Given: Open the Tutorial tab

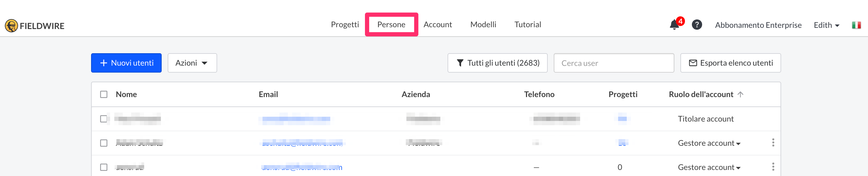Looking at the screenshot, I should point(527,24).
